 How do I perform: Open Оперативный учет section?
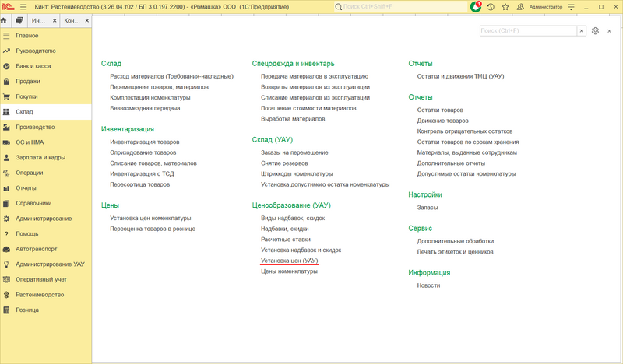click(46, 279)
